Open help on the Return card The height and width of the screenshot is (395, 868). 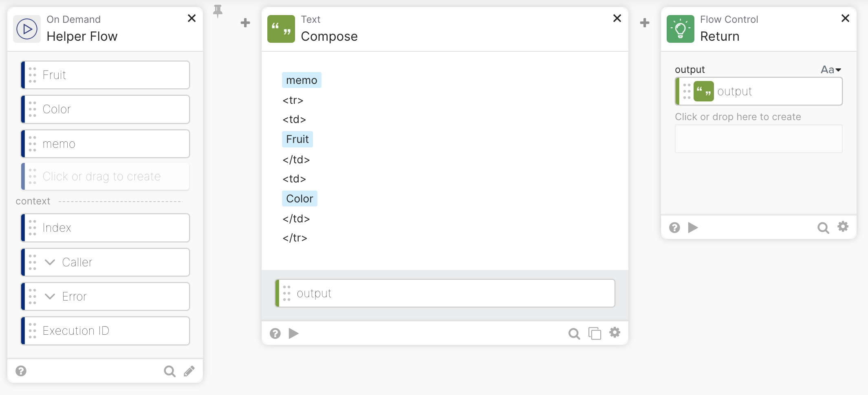coord(674,228)
